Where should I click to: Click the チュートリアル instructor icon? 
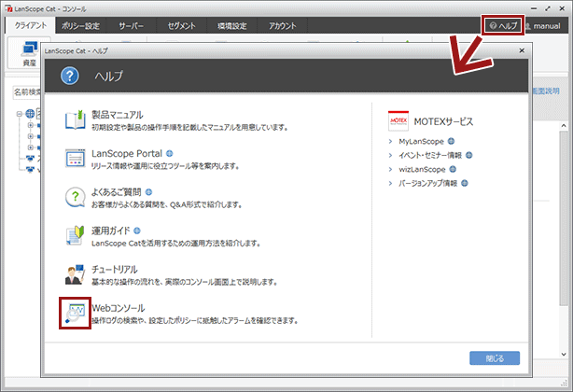[75, 274]
